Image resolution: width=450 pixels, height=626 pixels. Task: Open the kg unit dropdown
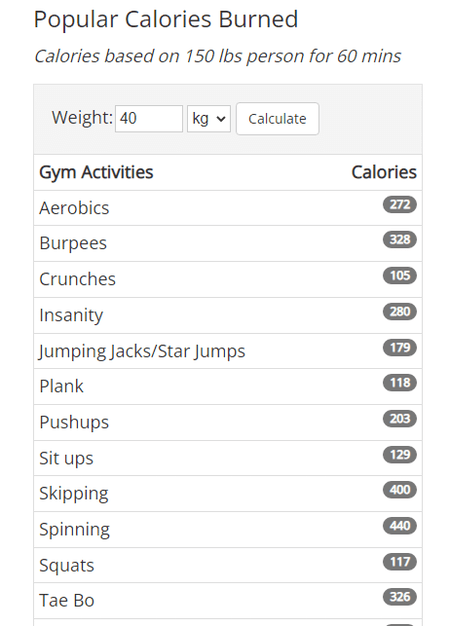pos(209,119)
